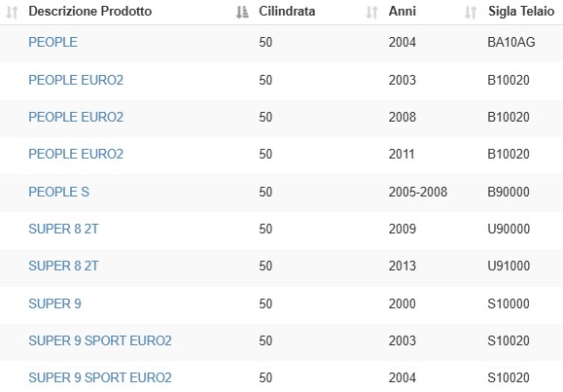The height and width of the screenshot is (392, 563).
Task: Click the sort icon left of Cilindrata
Action: click(x=242, y=13)
